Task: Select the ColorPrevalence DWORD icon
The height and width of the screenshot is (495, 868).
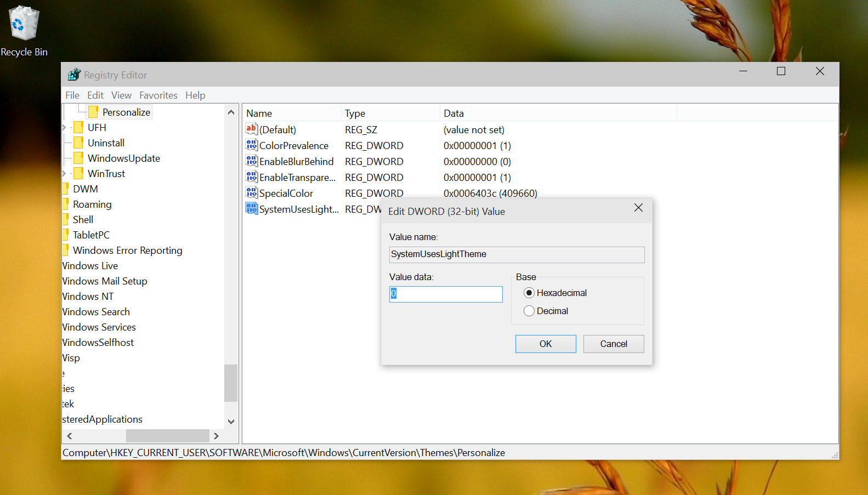Action: click(x=252, y=145)
